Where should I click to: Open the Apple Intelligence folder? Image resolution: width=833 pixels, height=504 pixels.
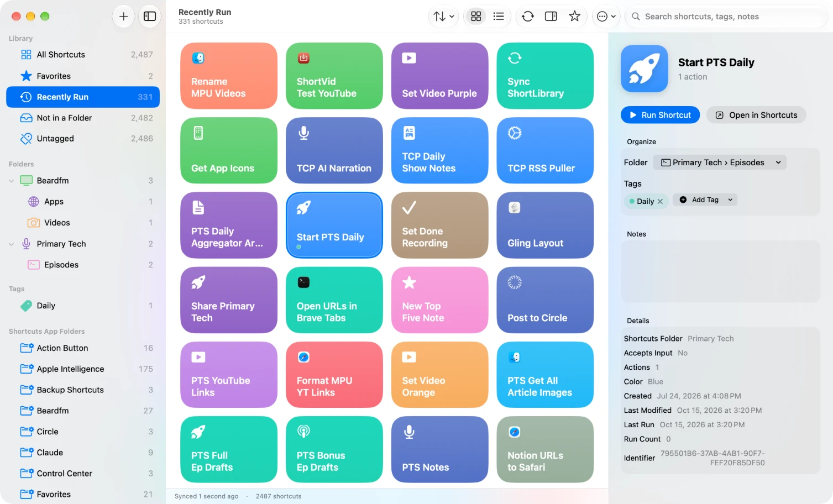click(x=83, y=369)
